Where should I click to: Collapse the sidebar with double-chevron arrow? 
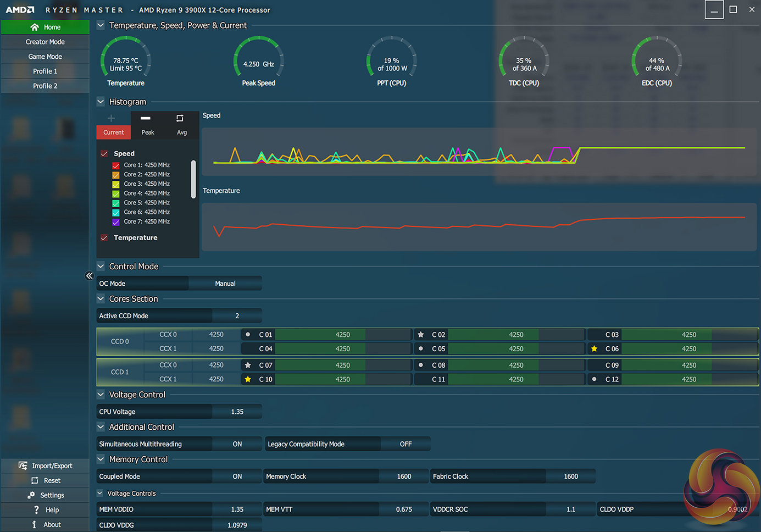(89, 276)
